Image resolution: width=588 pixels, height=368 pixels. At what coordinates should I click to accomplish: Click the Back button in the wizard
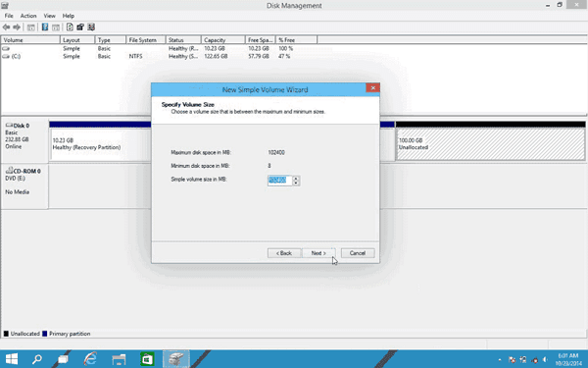click(284, 253)
